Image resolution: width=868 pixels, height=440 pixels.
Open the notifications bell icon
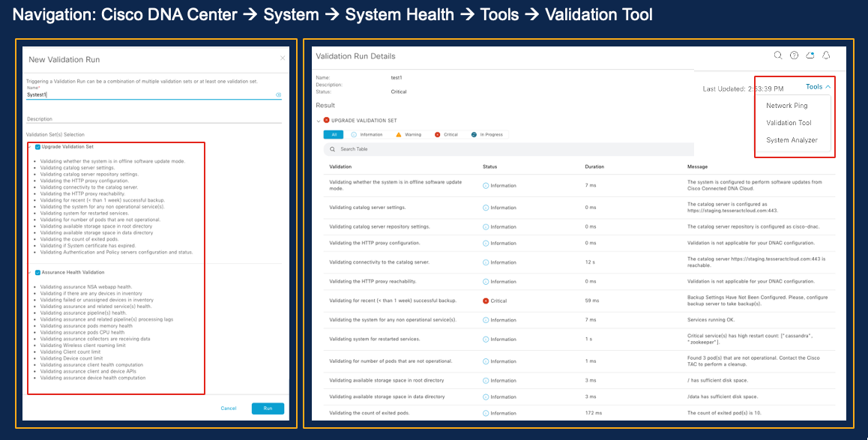[x=826, y=55]
